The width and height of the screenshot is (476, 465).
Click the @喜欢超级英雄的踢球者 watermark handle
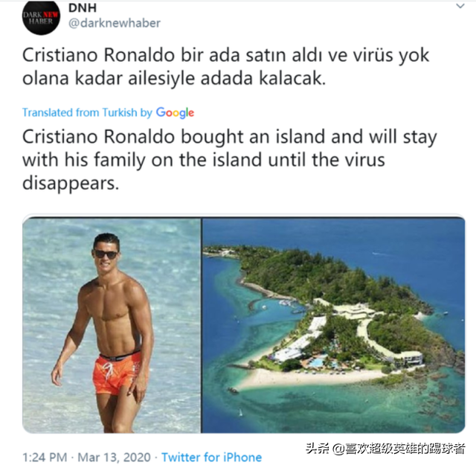click(x=399, y=449)
